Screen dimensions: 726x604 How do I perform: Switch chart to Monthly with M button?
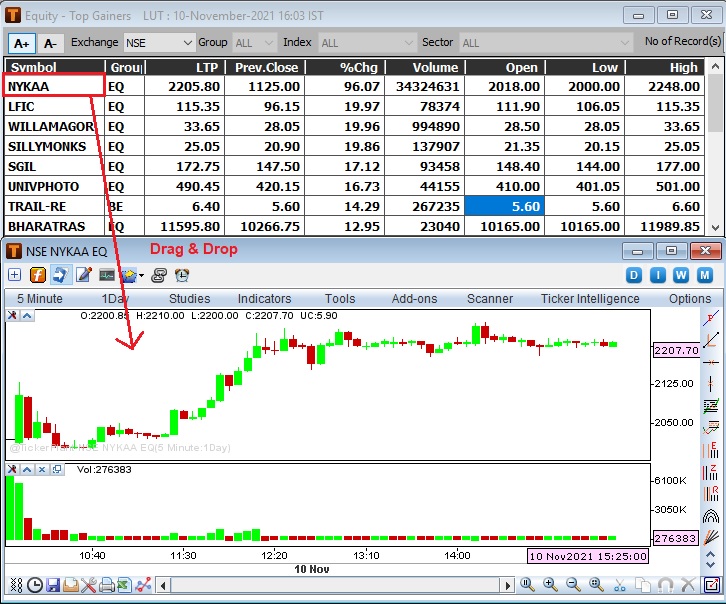click(x=705, y=276)
